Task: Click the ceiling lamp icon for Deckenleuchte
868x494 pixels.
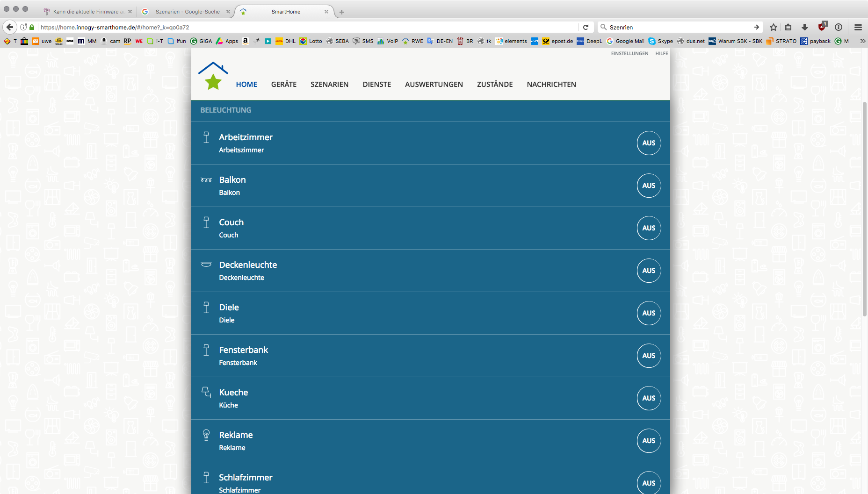Action: tap(206, 265)
